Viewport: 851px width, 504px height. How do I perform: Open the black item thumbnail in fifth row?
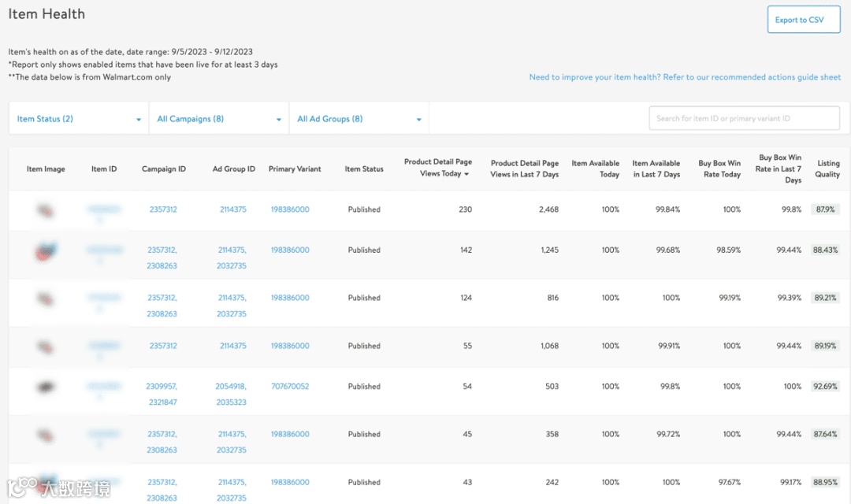pos(46,387)
